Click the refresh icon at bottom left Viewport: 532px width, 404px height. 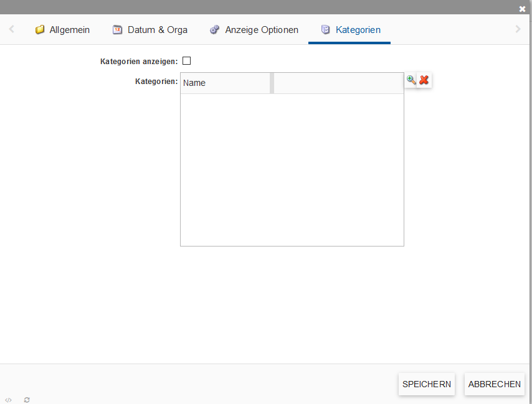(27, 400)
